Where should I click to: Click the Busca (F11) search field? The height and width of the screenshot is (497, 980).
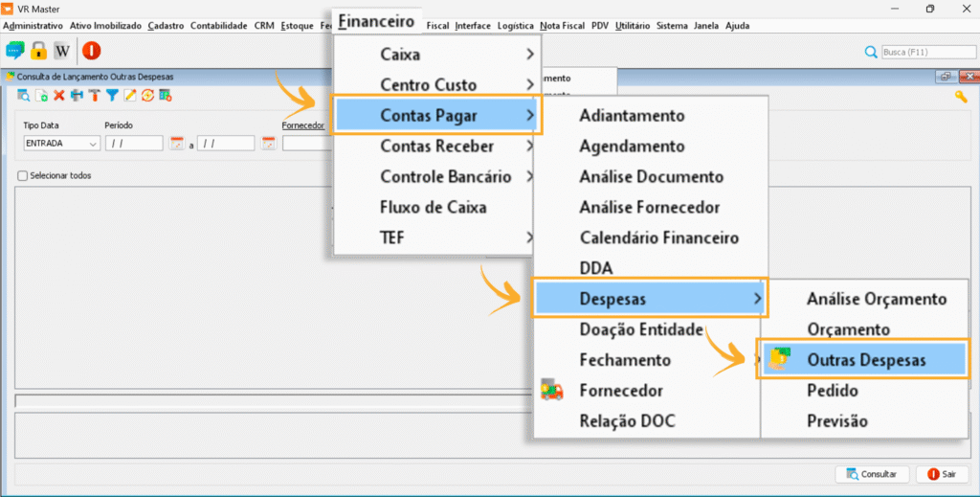pyautogui.click(x=928, y=52)
